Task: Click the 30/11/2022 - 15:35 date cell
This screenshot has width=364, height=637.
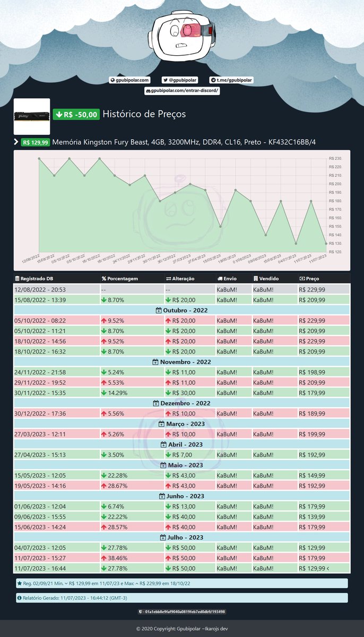Action: pyautogui.click(x=56, y=393)
